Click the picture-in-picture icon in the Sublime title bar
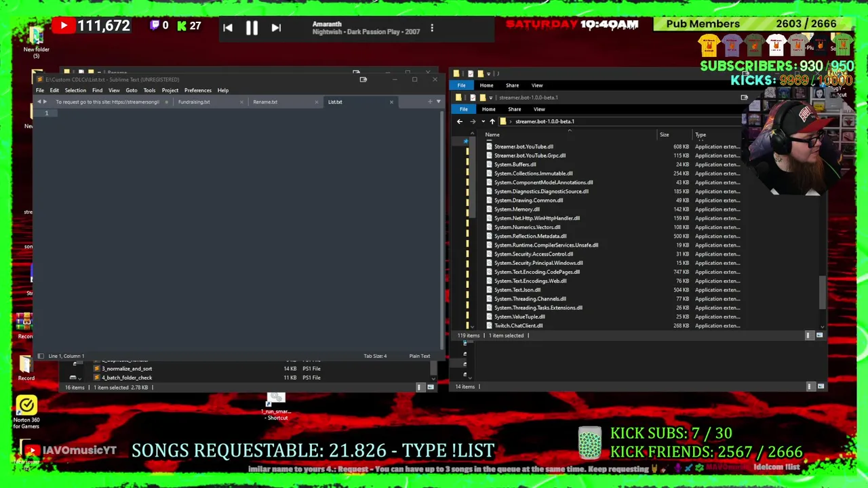Screen dimensions: 868x488 tap(363, 80)
